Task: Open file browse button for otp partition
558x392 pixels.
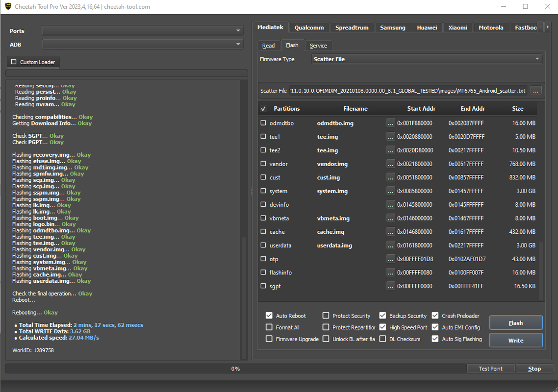Action: click(x=390, y=259)
